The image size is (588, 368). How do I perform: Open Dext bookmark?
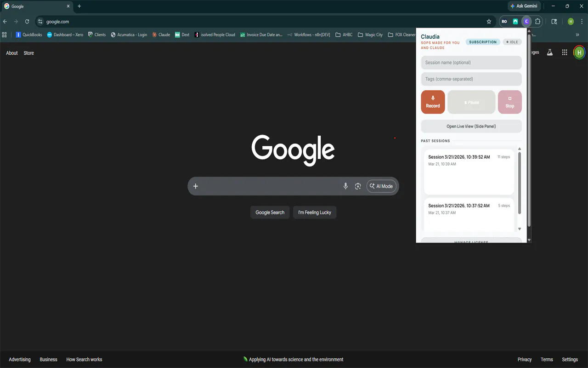[182, 34]
